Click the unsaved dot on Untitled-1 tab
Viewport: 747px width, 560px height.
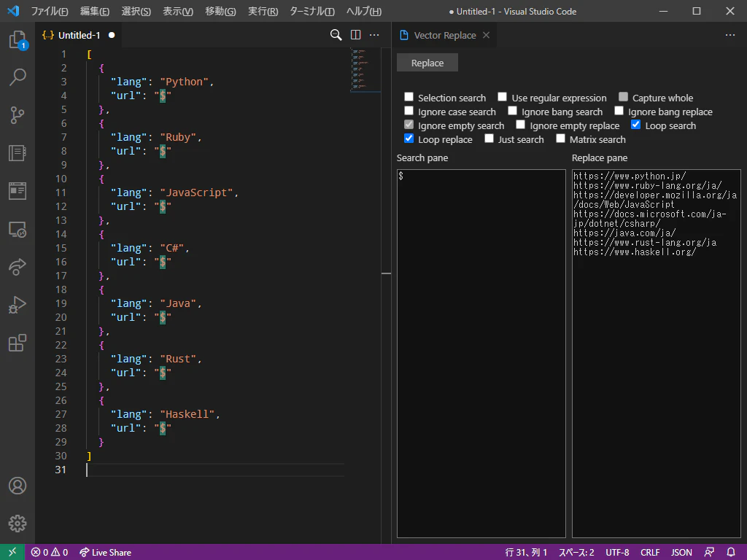[x=112, y=35]
